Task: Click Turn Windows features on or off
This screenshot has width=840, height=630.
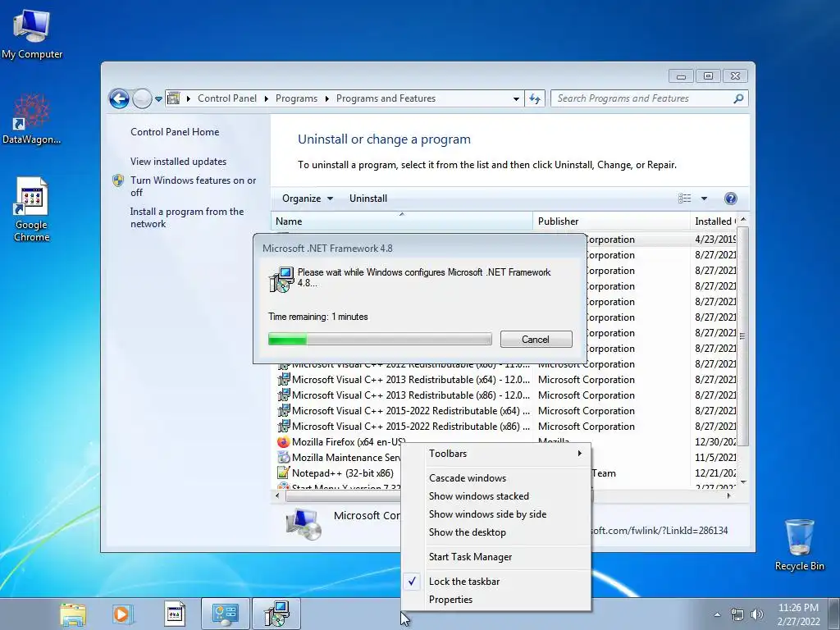Action: tap(194, 186)
